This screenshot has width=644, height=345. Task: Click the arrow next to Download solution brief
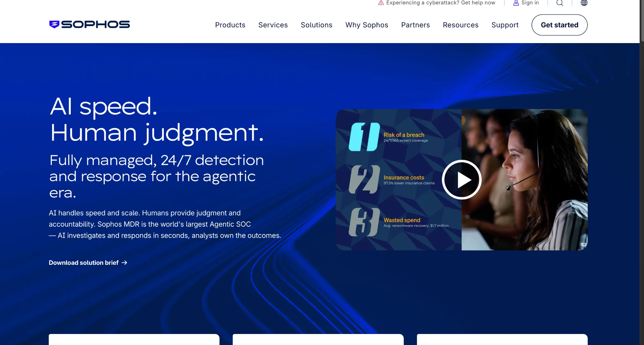(x=125, y=263)
